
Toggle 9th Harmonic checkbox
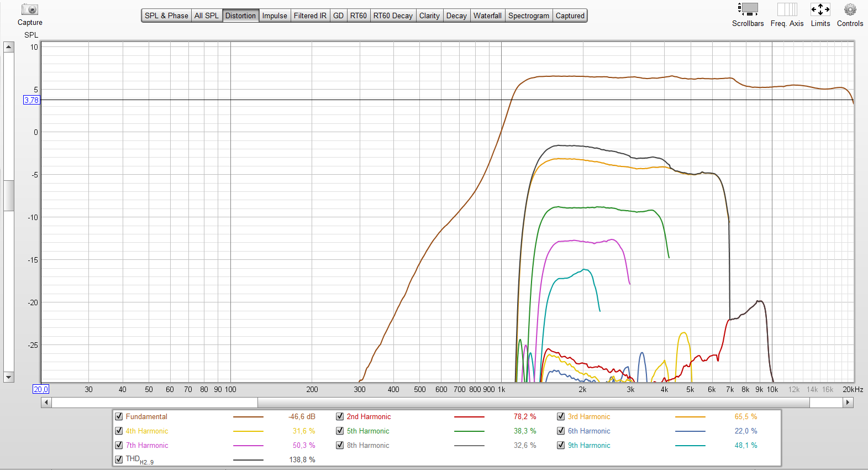click(561, 445)
